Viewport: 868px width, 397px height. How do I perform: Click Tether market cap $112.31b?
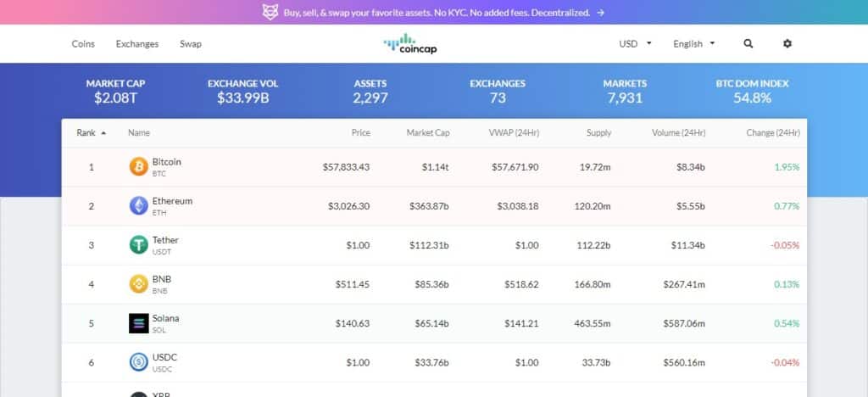click(429, 245)
